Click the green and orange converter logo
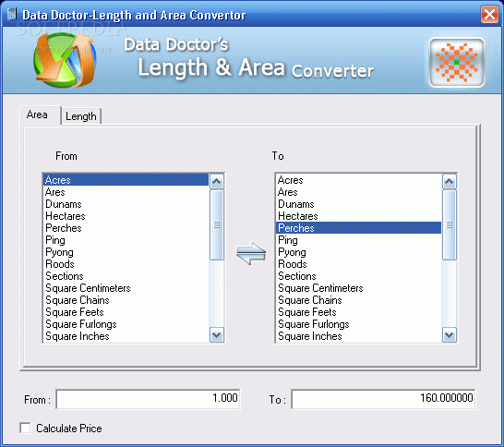 (x=65, y=60)
